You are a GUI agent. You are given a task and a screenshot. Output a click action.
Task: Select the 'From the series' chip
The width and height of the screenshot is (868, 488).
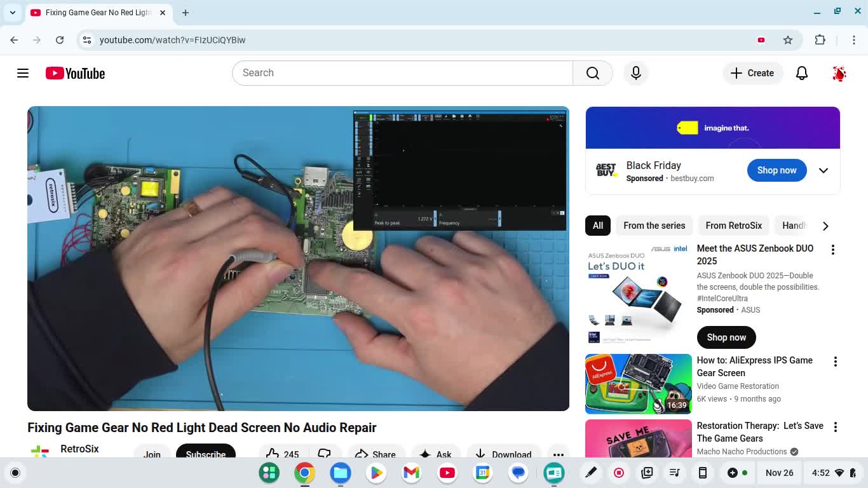(x=654, y=226)
